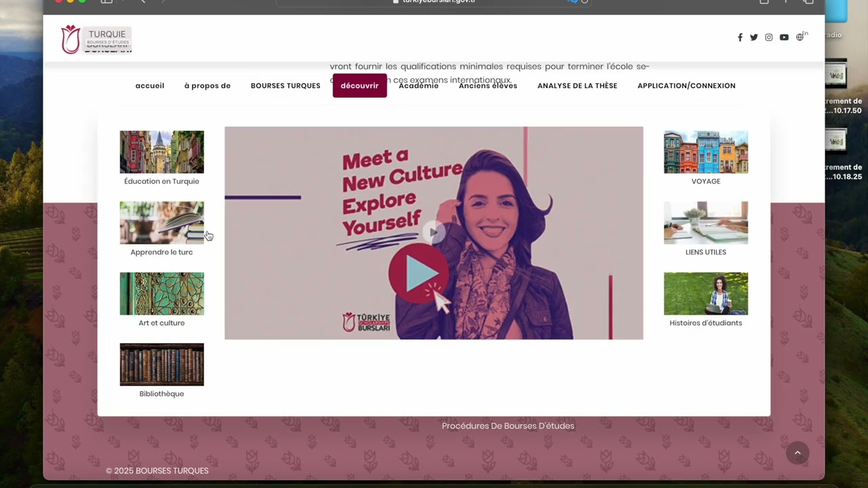This screenshot has width=868, height=488.
Task: Click the Apprendre le turc label
Action: pyautogui.click(x=161, y=252)
